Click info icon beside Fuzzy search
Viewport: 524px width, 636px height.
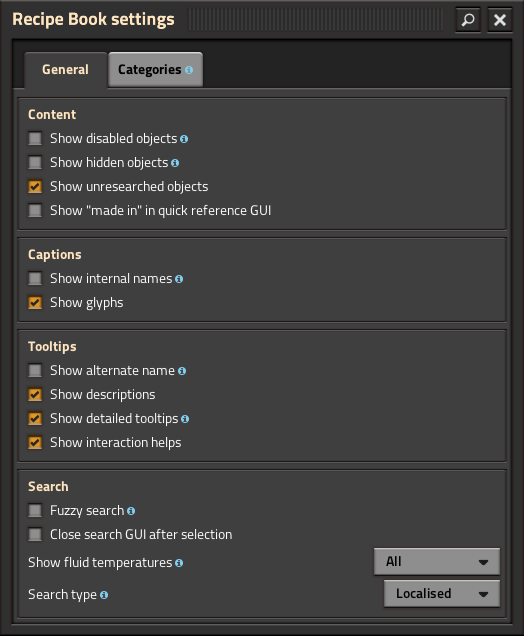coord(131,511)
